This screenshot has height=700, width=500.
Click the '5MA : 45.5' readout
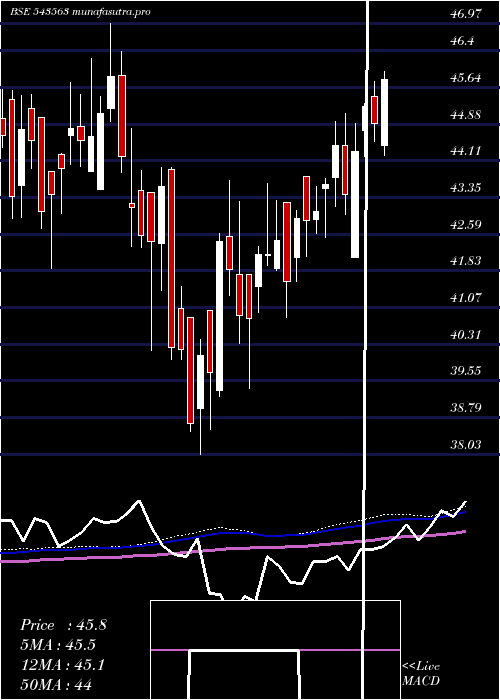[x=58, y=645]
